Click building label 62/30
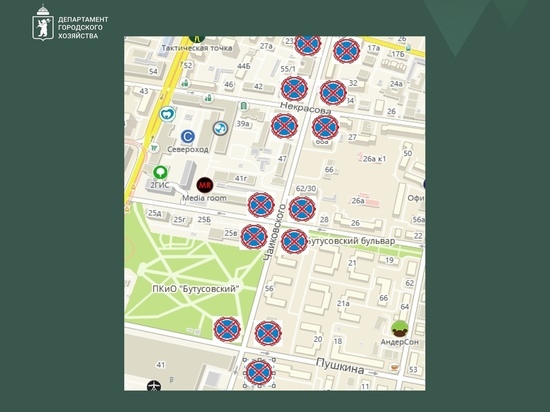This screenshot has height=412, width=550. tap(306, 189)
